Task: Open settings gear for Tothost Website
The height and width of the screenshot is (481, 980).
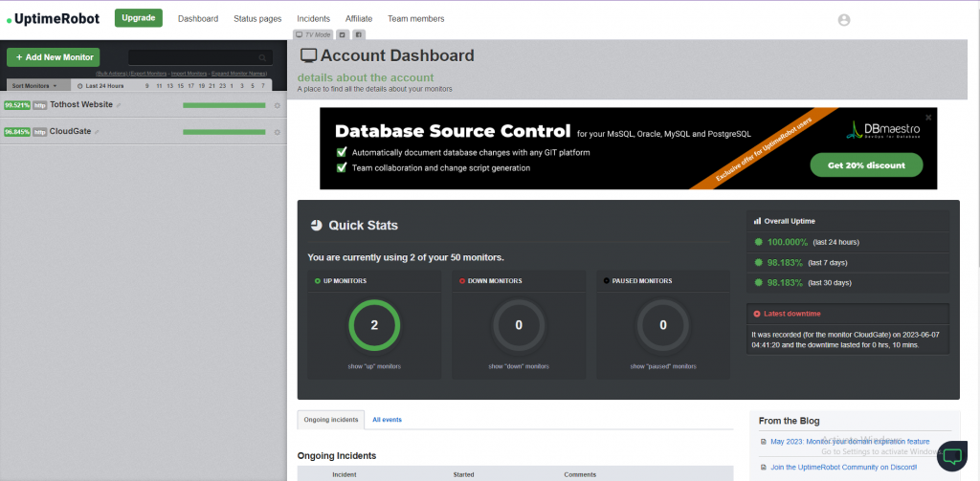Action: [x=277, y=105]
